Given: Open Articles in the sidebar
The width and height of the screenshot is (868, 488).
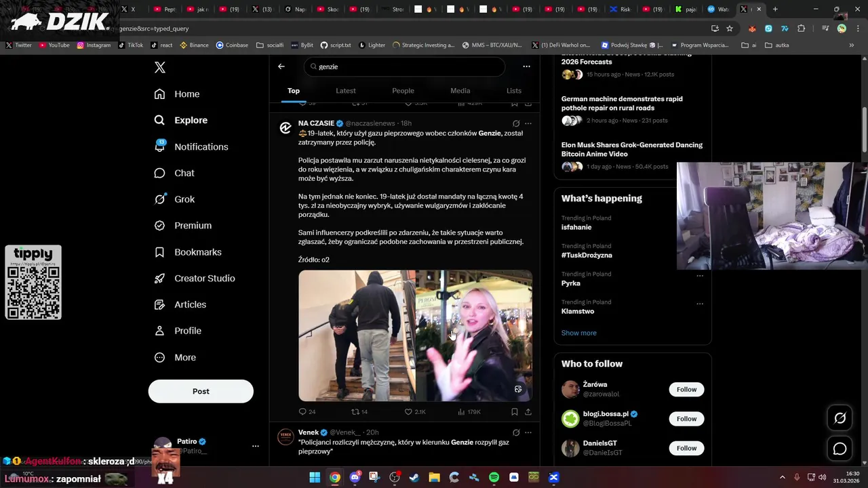Looking at the screenshot, I should [x=180, y=305].
